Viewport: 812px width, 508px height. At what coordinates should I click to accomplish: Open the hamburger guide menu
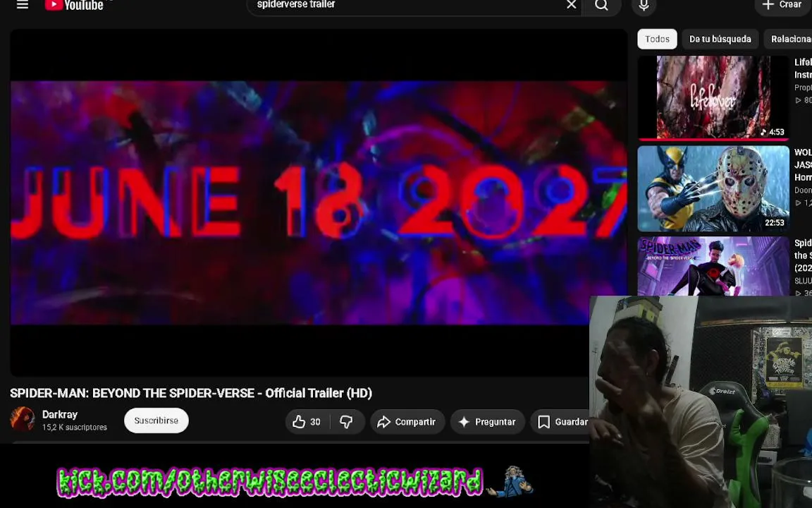(23, 5)
